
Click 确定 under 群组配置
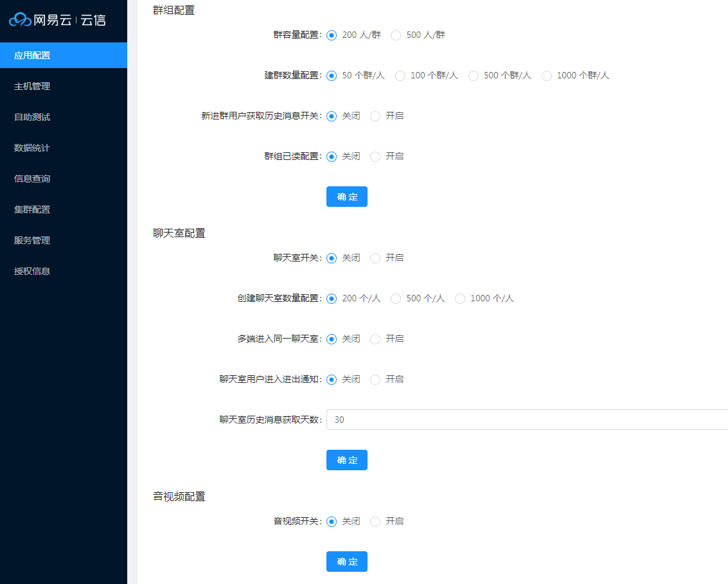(346, 197)
